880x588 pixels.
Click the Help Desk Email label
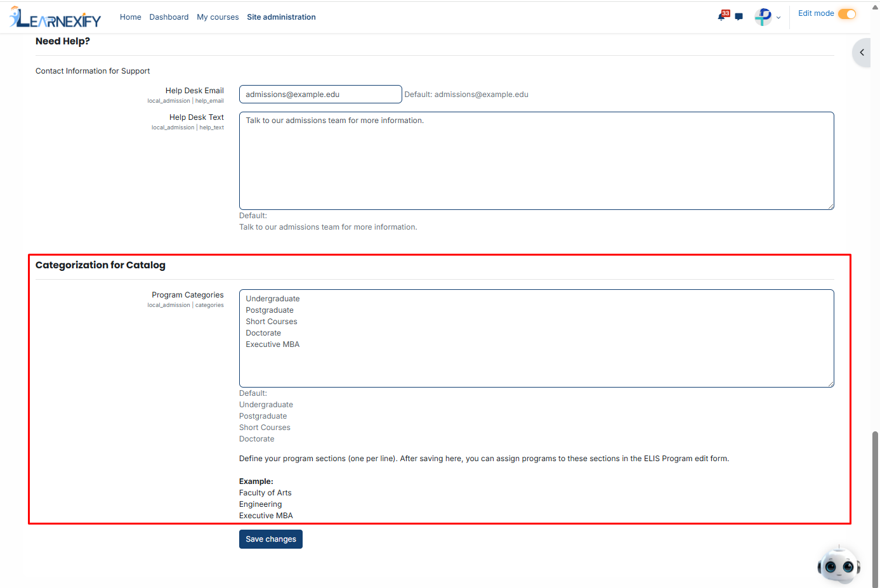click(x=195, y=91)
